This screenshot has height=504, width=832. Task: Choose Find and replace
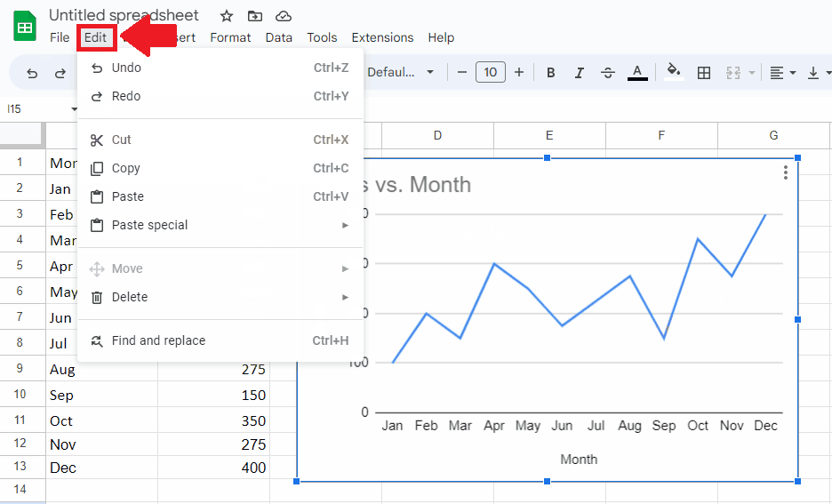[x=220, y=340]
